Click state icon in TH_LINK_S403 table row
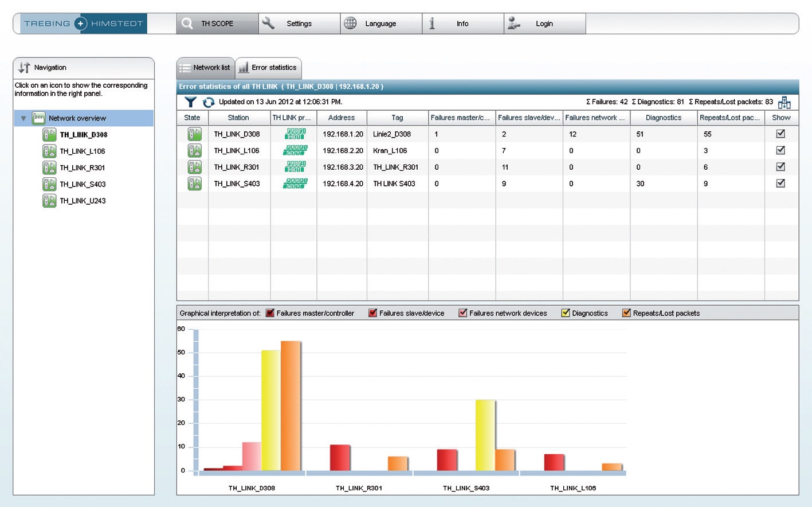 click(195, 184)
